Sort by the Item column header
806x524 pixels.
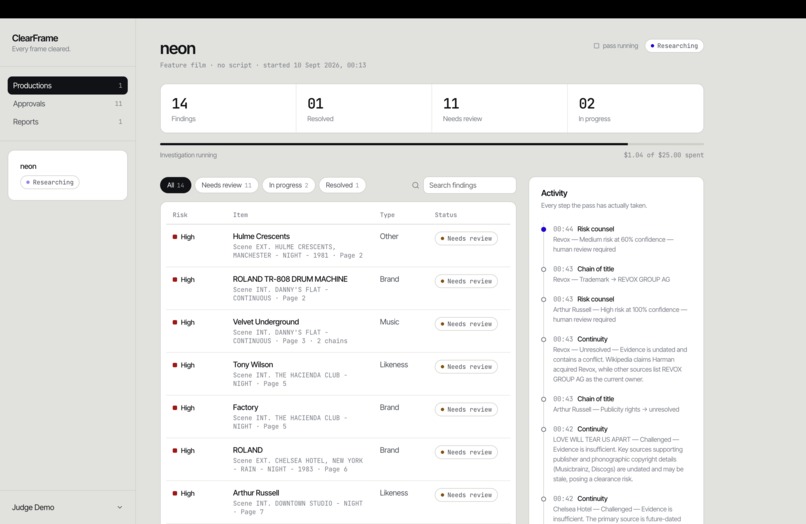click(240, 215)
